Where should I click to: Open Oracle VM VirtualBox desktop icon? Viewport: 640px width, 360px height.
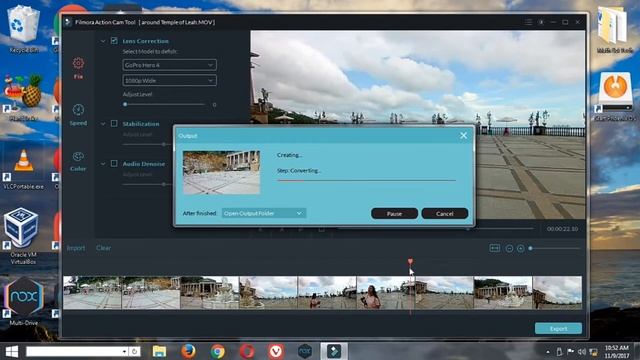click(x=22, y=236)
